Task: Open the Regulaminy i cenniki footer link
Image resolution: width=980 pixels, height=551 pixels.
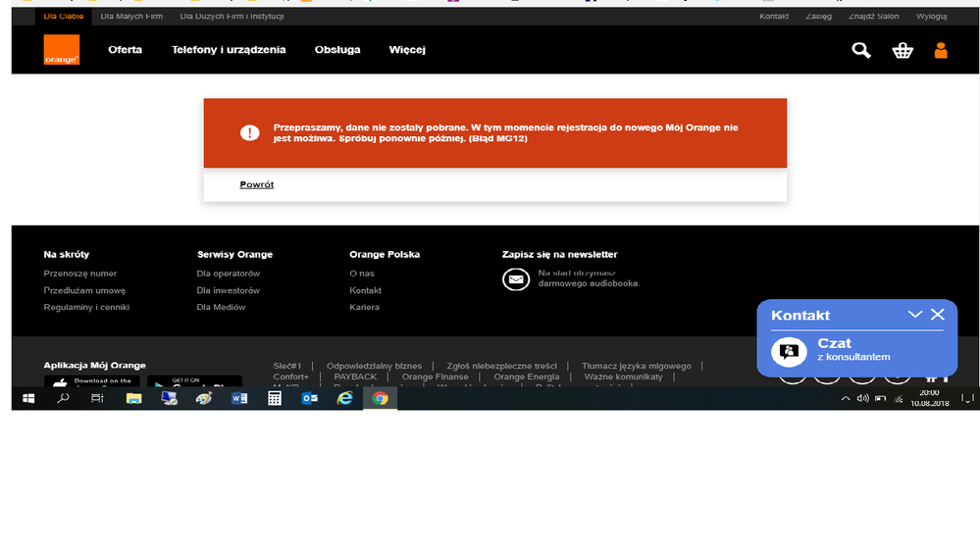Action: coord(86,307)
